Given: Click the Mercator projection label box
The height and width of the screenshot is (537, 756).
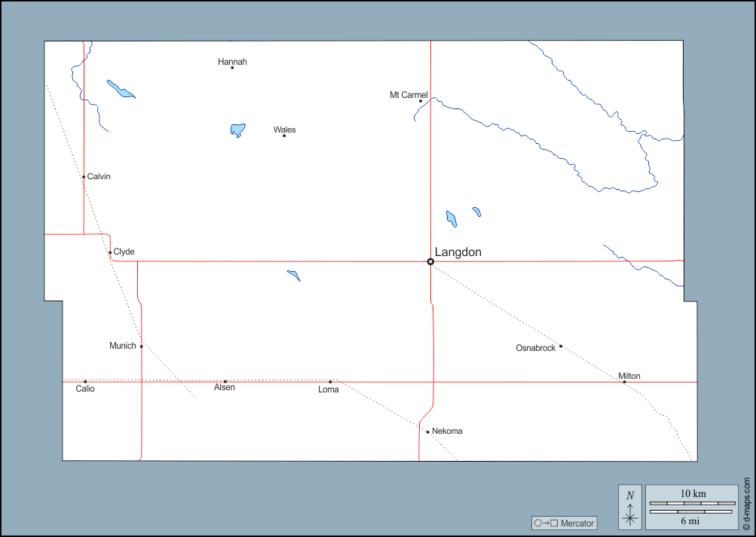Looking at the screenshot, I should [564, 523].
